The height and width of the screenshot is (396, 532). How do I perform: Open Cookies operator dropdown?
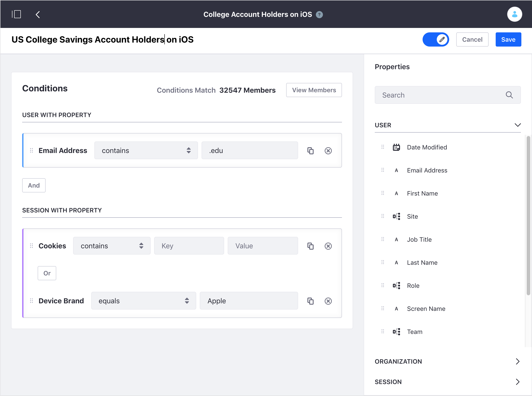(112, 246)
